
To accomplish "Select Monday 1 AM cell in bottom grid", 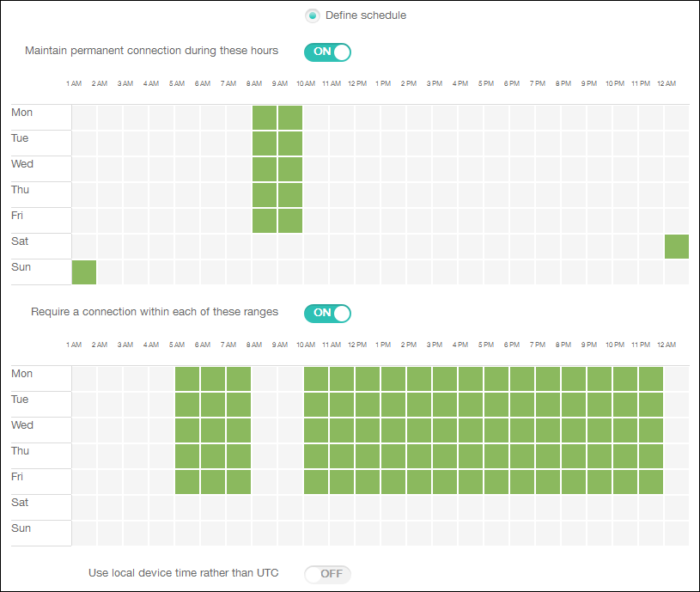I will tap(84, 379).
